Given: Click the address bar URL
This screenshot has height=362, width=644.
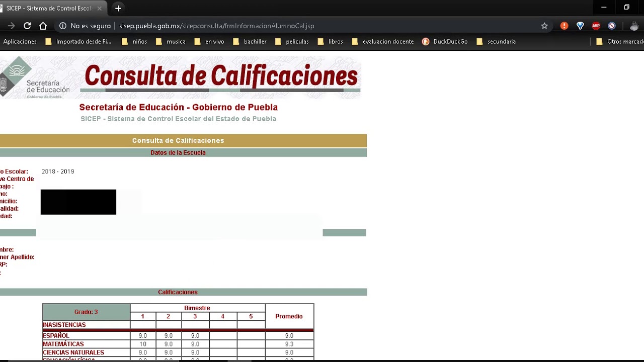Looking at the screenshot, I should pos(216,26).
